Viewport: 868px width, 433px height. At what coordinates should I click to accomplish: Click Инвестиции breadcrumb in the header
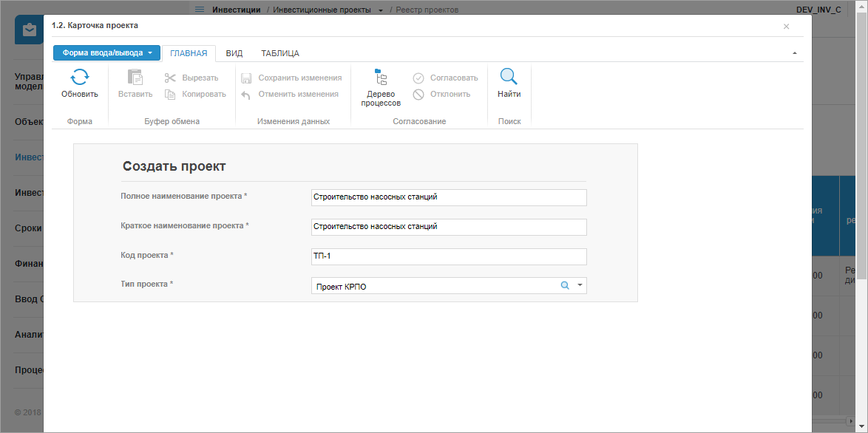pos(237,10)
